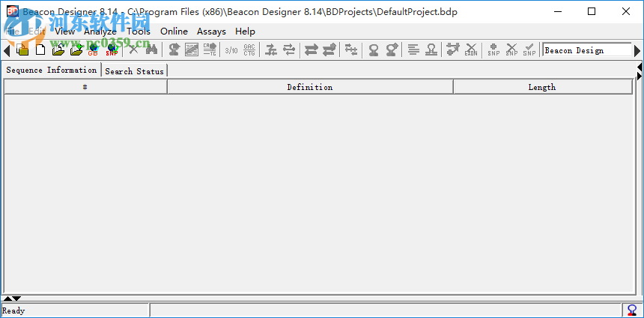Click the up triangle below the table
644x318 pixels.
click(7, 298)
